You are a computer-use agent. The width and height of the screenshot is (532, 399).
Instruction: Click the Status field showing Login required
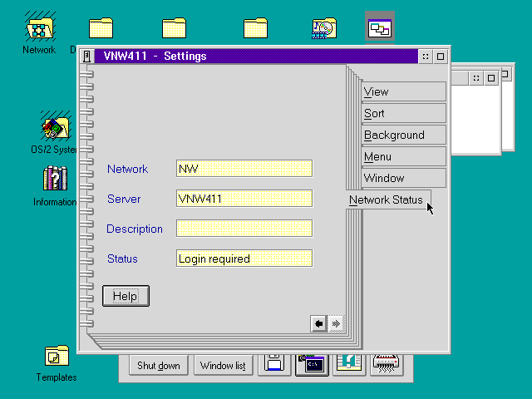244,259
